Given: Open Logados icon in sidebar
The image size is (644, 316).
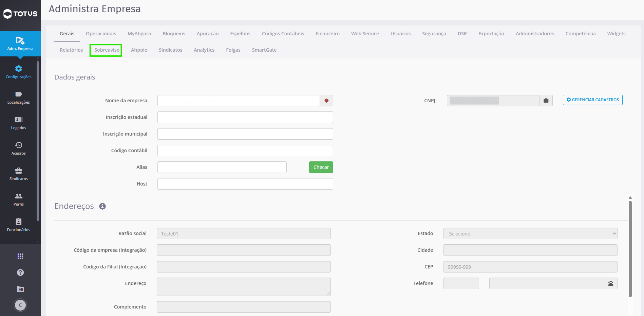Looking at the screenshot, I should click(19, 120).
